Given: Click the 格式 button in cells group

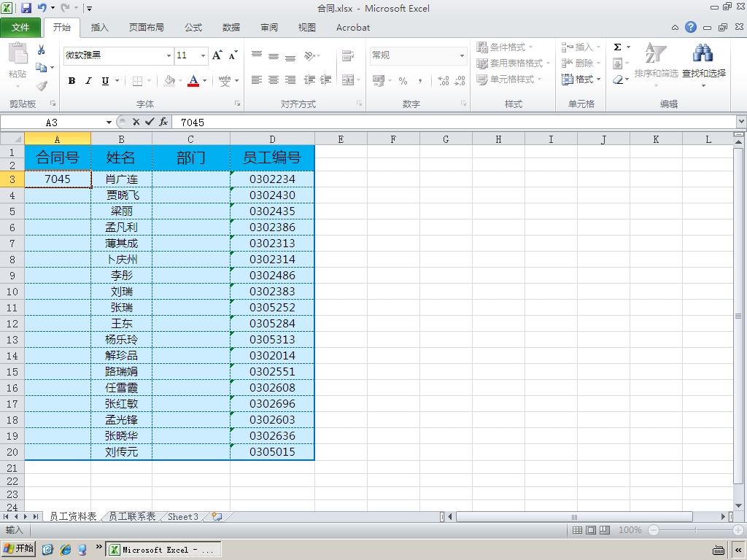Looking at the screenshot, I should [581, 79].
